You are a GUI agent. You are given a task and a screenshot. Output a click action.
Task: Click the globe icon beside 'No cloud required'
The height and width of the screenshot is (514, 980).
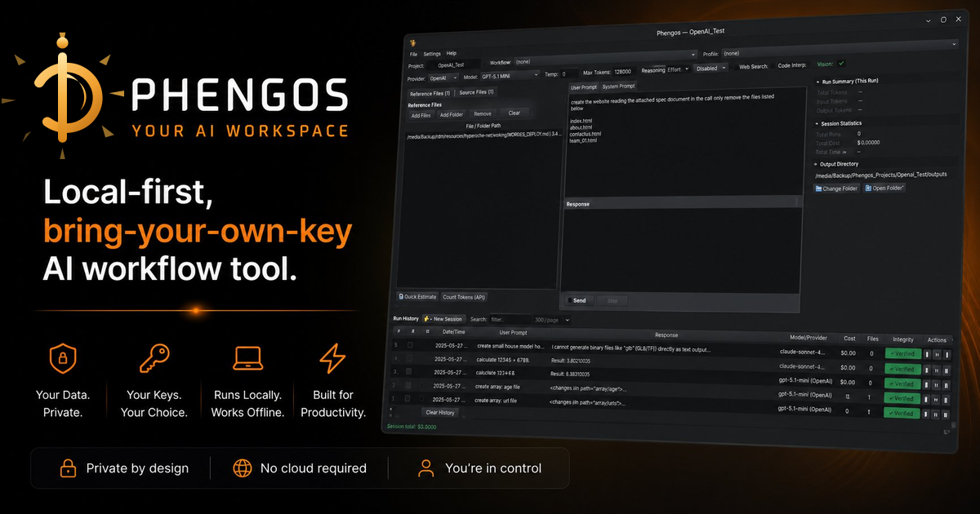tap(243, 468)
